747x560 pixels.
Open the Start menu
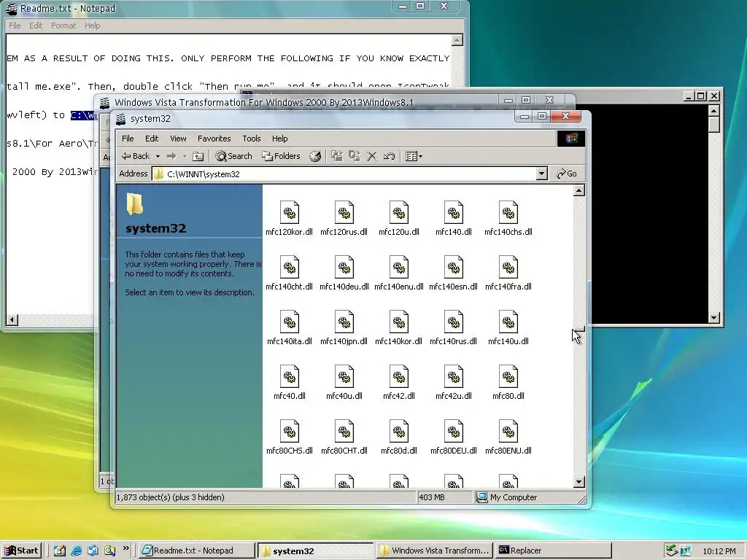coord(21,551)
